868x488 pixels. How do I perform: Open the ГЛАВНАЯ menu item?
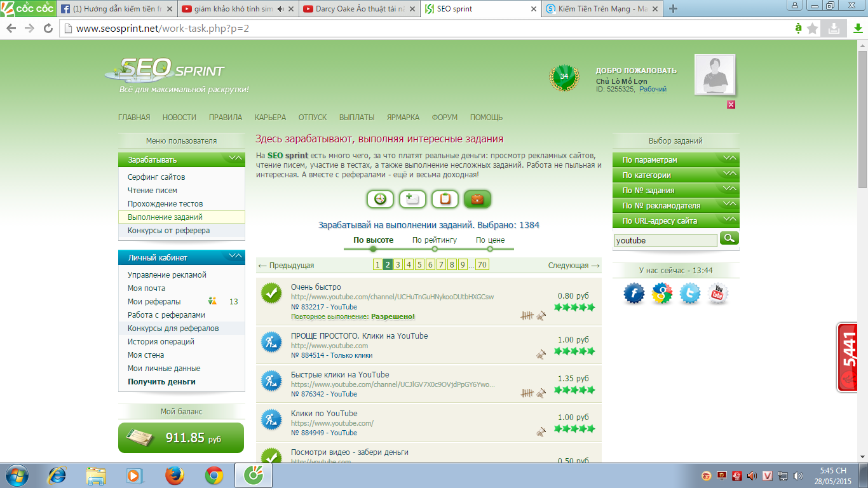pos(134,117)
